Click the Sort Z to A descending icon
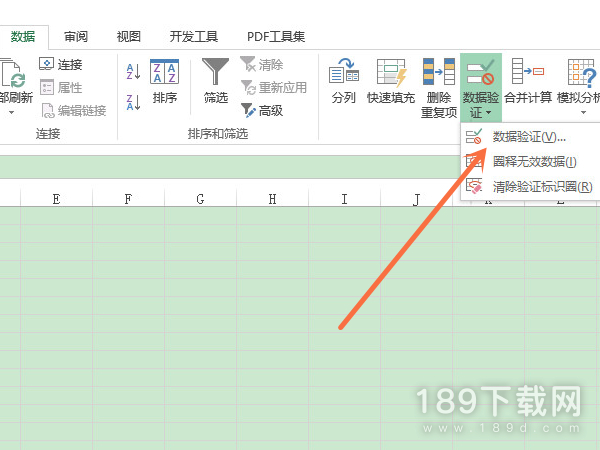 click(x=133, y=101)
